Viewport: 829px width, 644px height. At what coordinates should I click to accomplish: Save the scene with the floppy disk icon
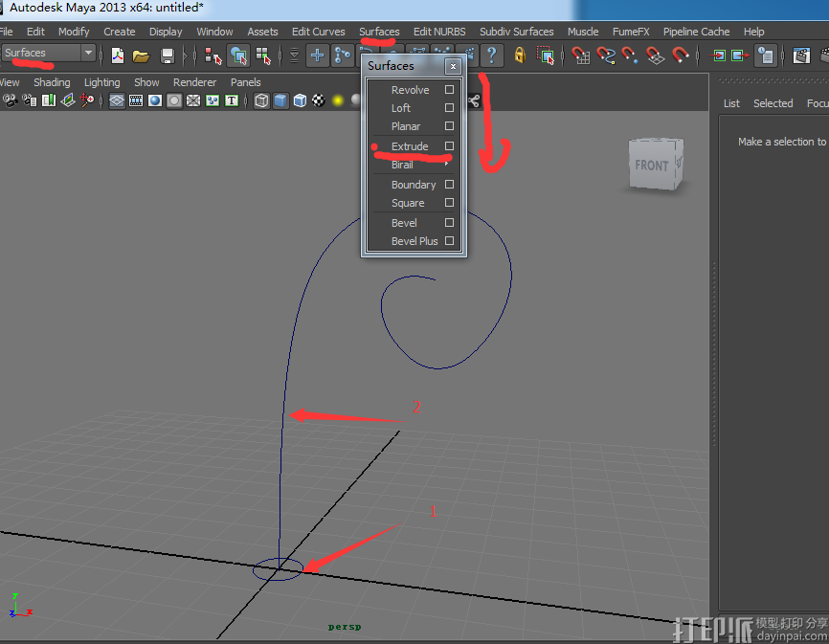tap(168, 56)
